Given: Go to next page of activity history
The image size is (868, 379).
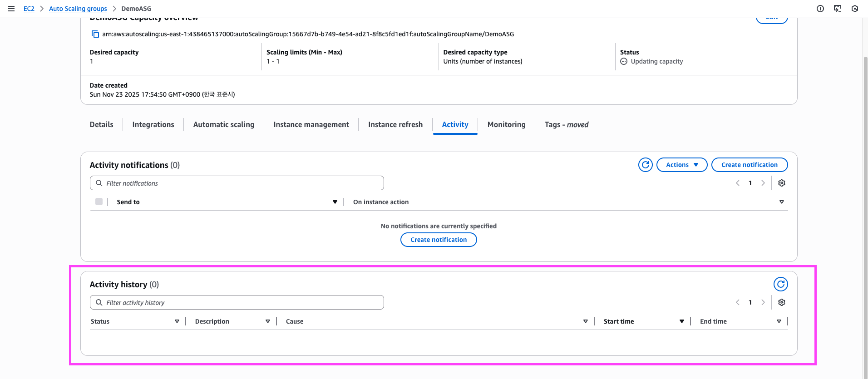Looking at the screenshot, I should pos(763,302).
